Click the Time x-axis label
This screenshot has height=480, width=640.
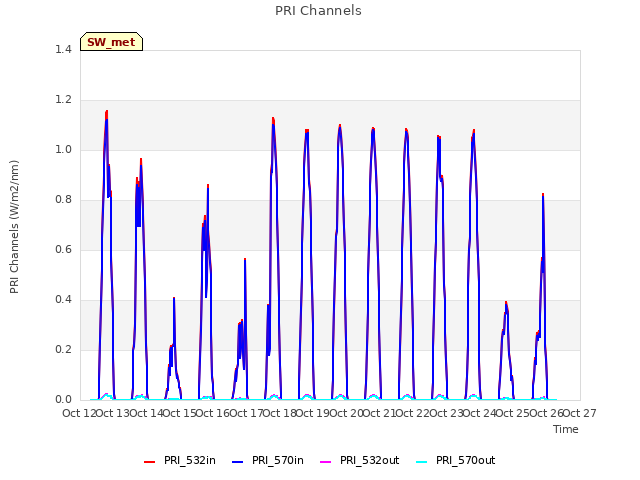click(566, 429)
